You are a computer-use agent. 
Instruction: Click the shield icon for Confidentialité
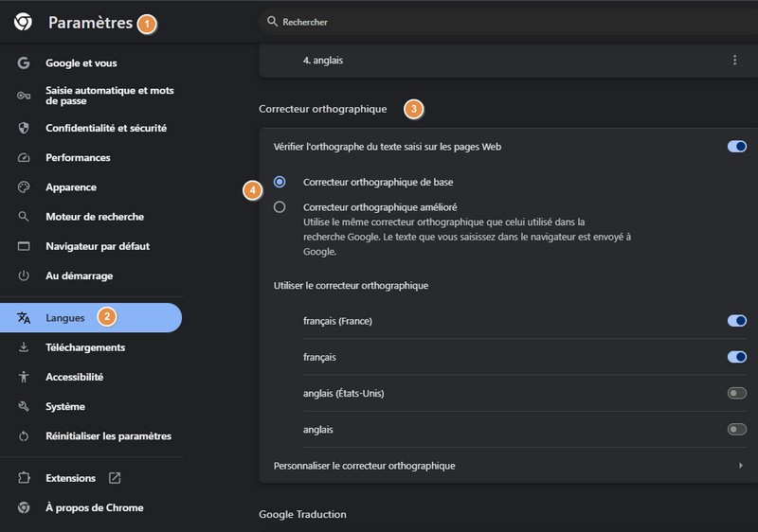click(25, 128)
